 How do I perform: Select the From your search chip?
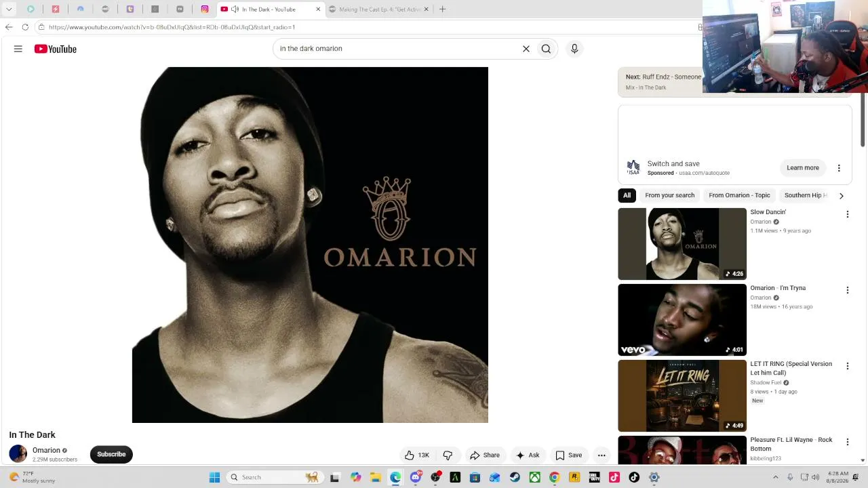pos(670,195)
